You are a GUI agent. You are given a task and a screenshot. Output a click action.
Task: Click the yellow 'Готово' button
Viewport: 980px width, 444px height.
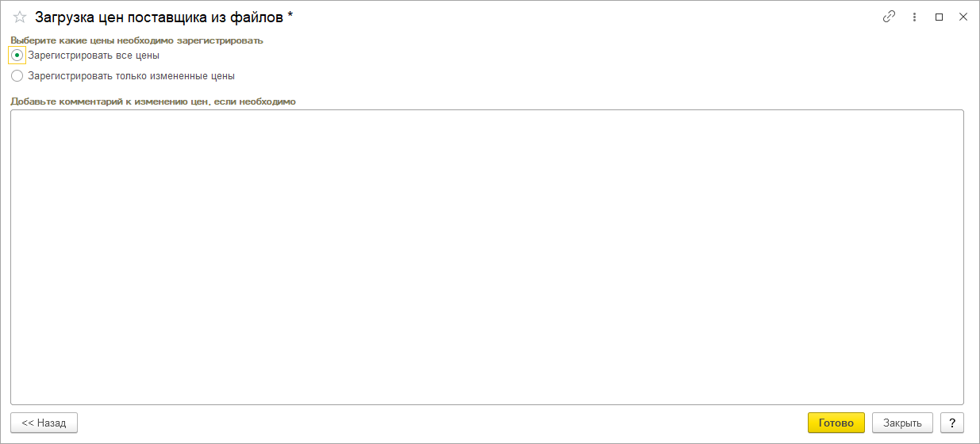pyautogui.click(x=836, y=423)
